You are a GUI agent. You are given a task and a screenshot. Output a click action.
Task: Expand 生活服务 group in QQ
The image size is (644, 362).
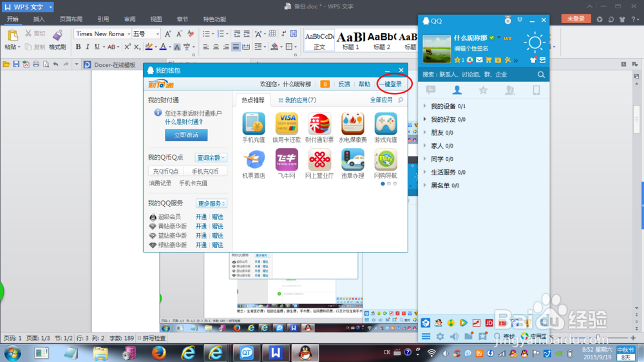pos(424,172)
